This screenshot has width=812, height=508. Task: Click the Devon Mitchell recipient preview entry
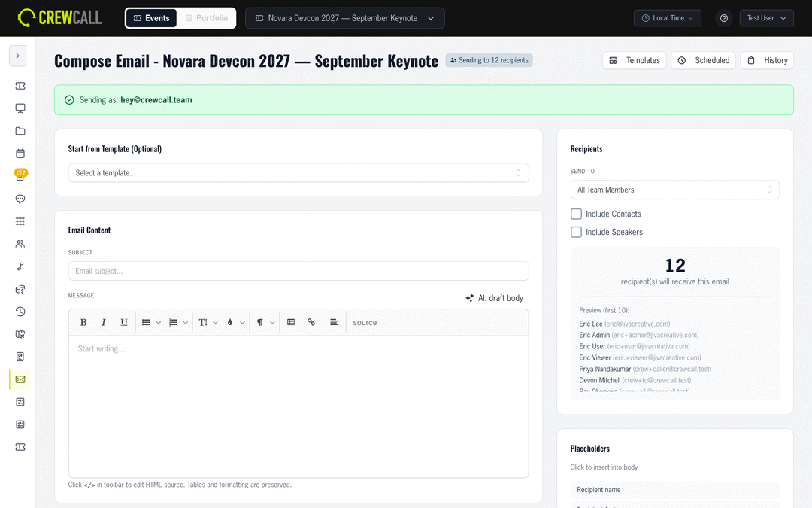click(x=635, y=381)
